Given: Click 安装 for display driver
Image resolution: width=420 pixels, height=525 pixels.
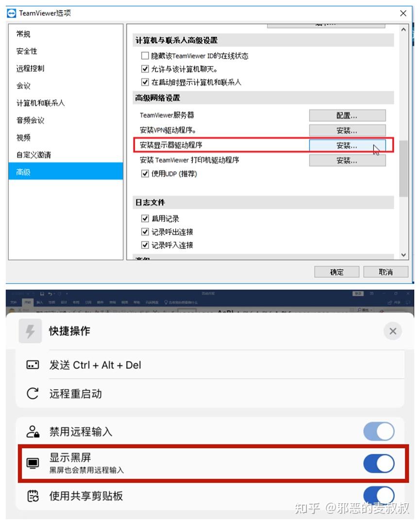Looking at the screenshot, I should (347, 146).
